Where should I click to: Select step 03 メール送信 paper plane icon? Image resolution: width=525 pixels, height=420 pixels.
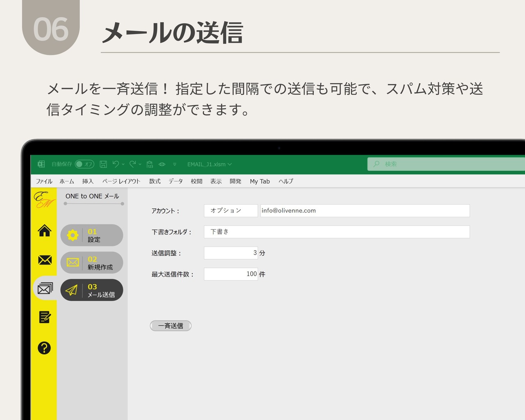pyautogui.click(x=91, y=290)
